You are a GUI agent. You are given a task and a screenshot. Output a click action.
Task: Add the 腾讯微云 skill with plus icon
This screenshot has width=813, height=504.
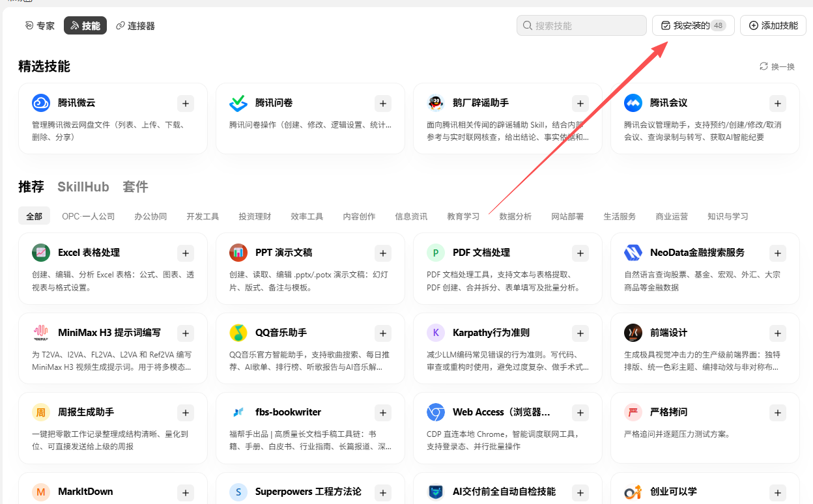(x=186, y=103)
